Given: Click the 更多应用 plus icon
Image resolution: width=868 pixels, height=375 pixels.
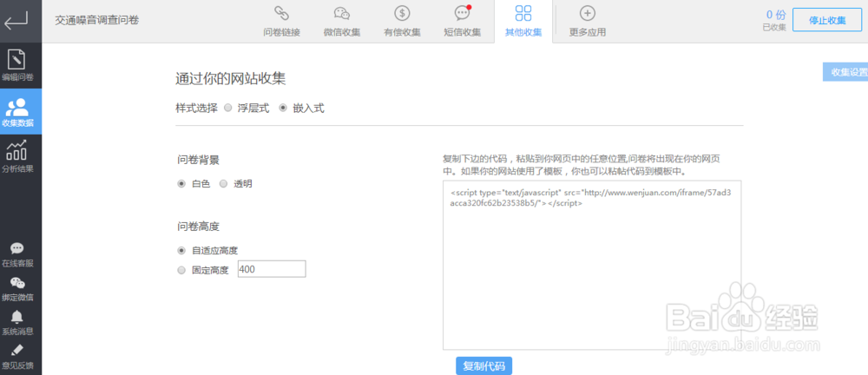Looking at the screenshot, I should click(588, 13).
